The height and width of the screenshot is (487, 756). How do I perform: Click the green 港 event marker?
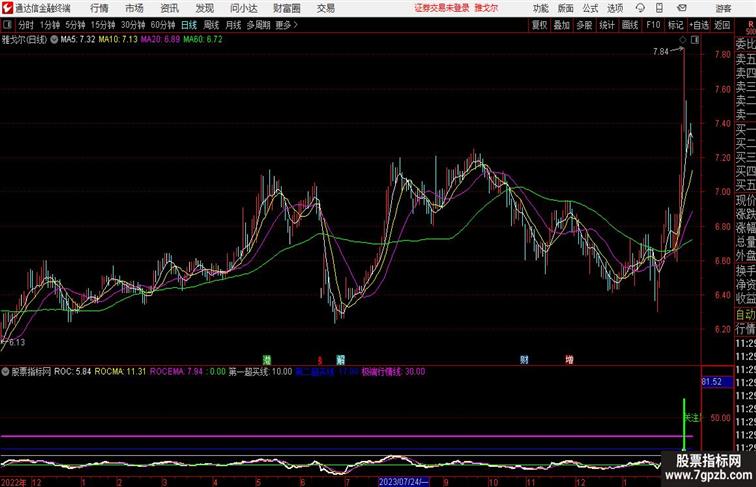(267, 360)
